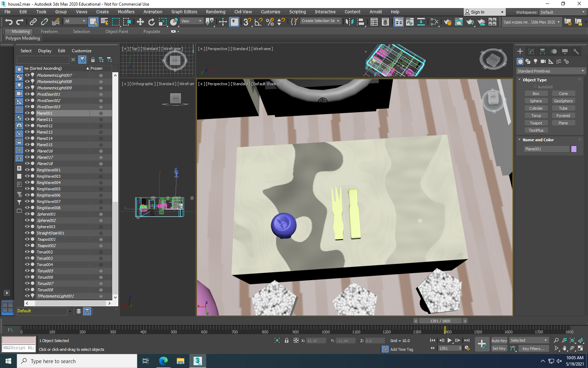Image resolution: width=588 pixels, height=368 pixels.
Task: Open the reference coordinate system View dropdown
Action: [x=191, y=21]
